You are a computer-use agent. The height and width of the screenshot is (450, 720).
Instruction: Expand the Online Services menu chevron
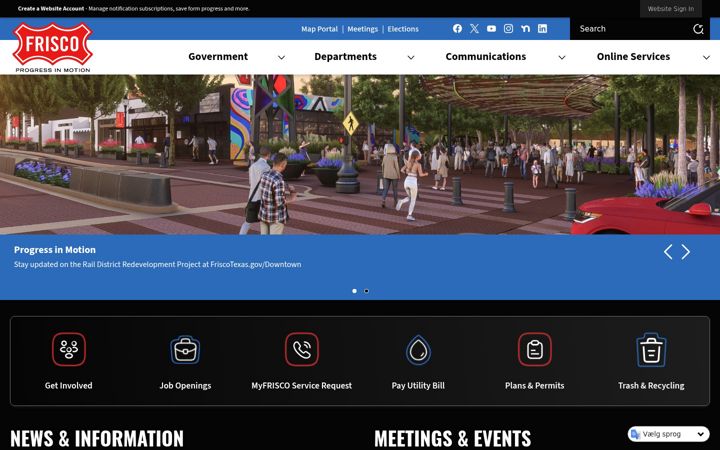(x=706, y=57)
